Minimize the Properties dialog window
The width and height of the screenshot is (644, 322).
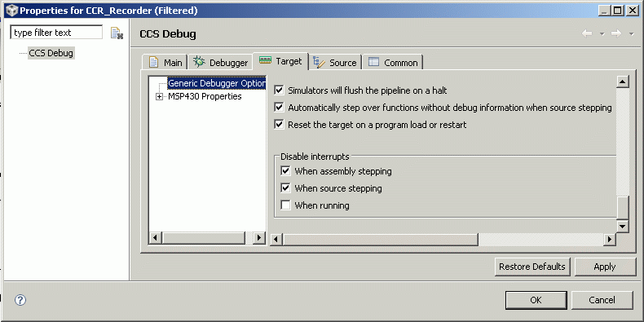604,11
